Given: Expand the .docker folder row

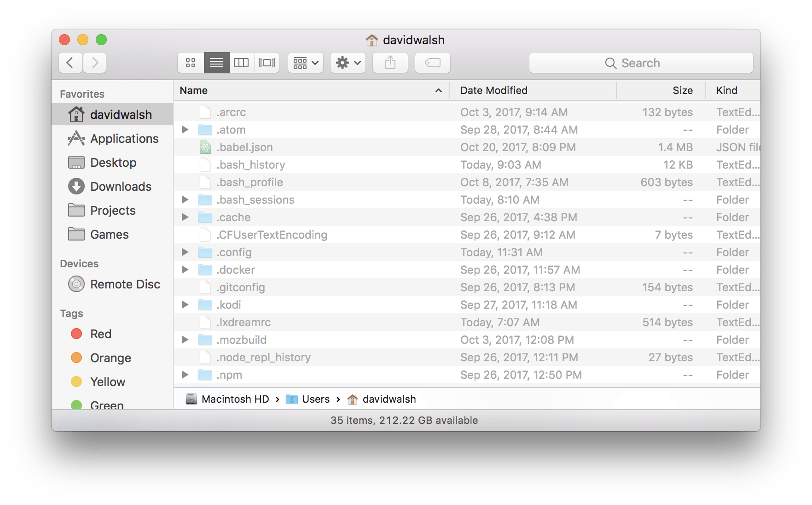Looking at the screenshot, I should click(185, 270).
